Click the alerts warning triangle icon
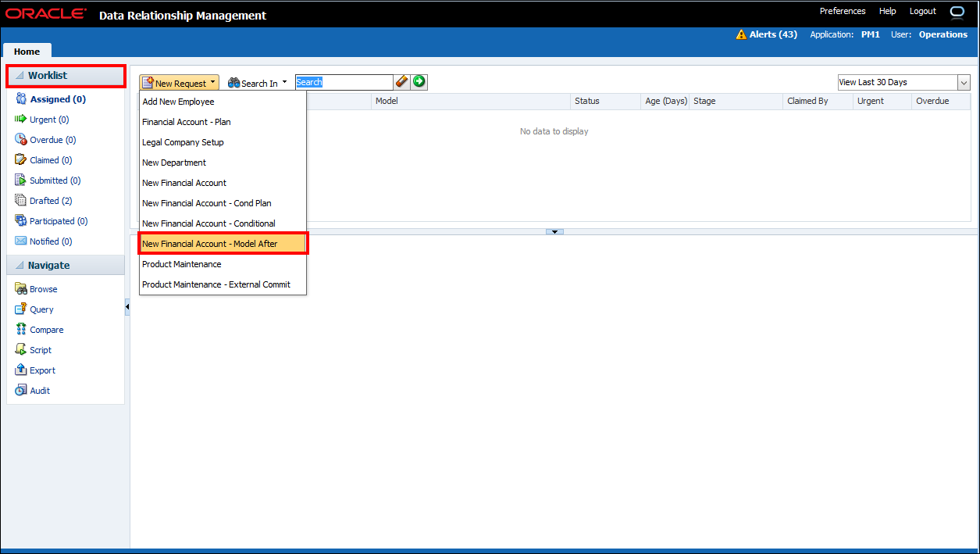 click(741, 34)
